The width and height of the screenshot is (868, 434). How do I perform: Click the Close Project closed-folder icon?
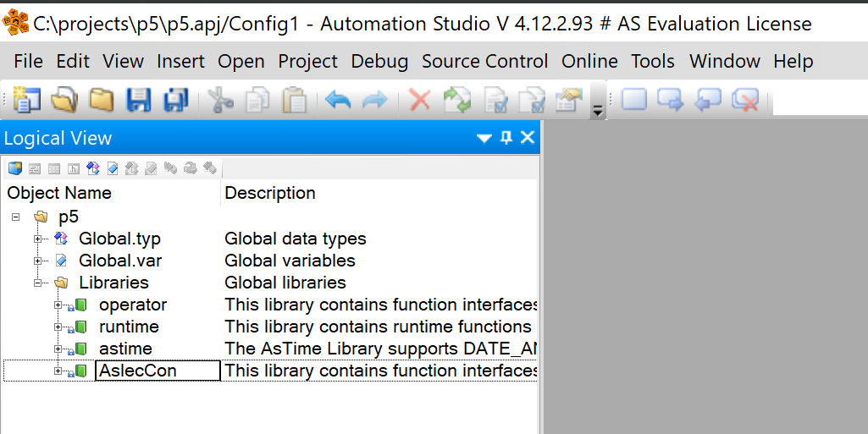(102, 101)
